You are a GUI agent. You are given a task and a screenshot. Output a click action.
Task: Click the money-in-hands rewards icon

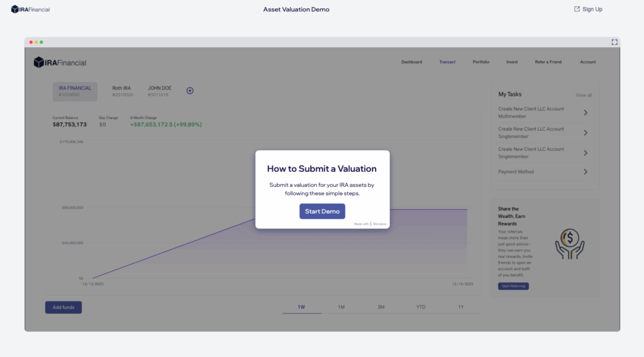(569, 244)
